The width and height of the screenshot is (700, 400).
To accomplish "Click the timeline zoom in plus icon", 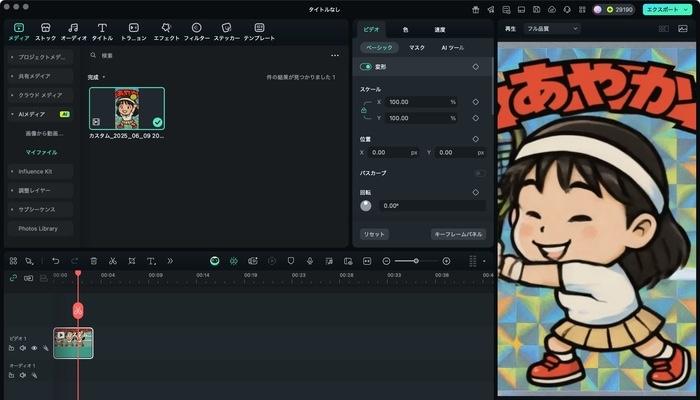I will point(446,261).
